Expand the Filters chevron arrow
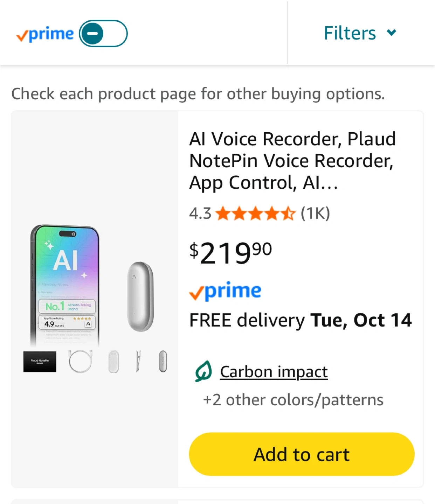The image size is (435, 504). (x=391, y=33)
